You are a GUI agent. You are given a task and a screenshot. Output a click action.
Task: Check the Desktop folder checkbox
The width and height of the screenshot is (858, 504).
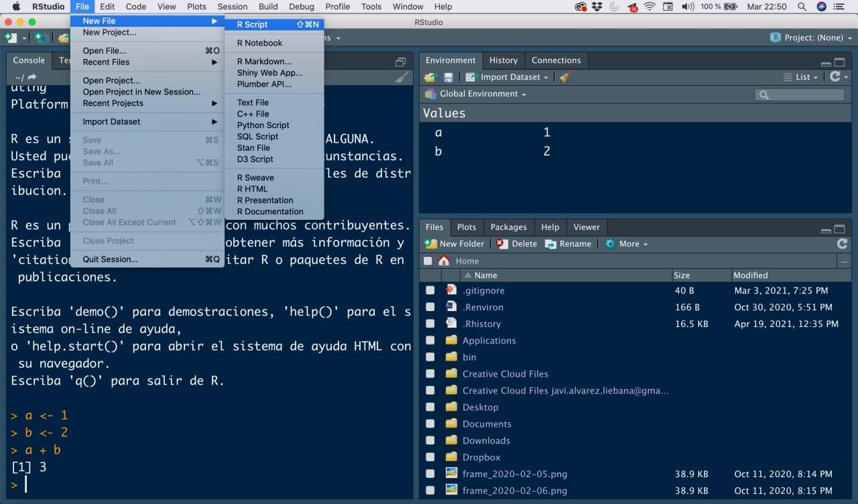(430, 407)
